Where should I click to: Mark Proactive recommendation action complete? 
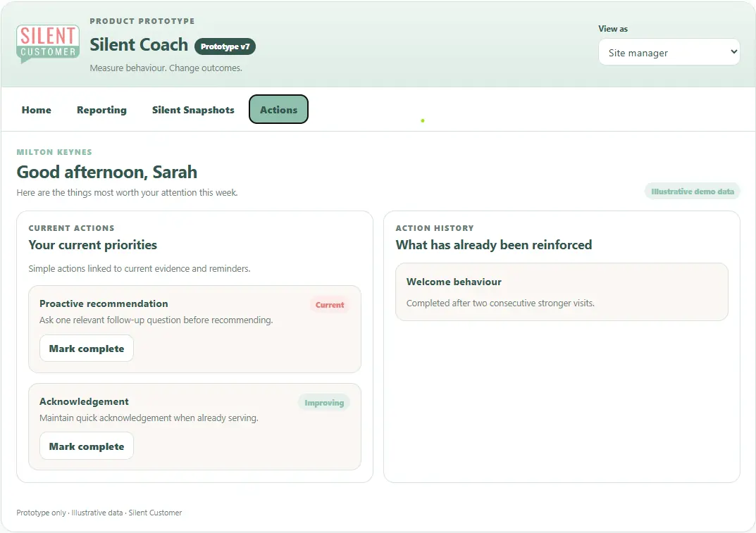click(86, 349)
